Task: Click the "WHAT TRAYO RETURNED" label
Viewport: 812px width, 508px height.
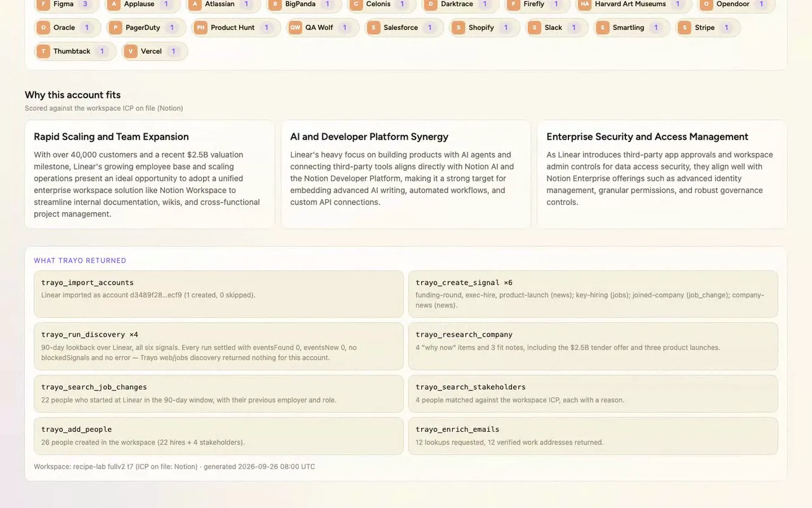Action: point(80,260)
